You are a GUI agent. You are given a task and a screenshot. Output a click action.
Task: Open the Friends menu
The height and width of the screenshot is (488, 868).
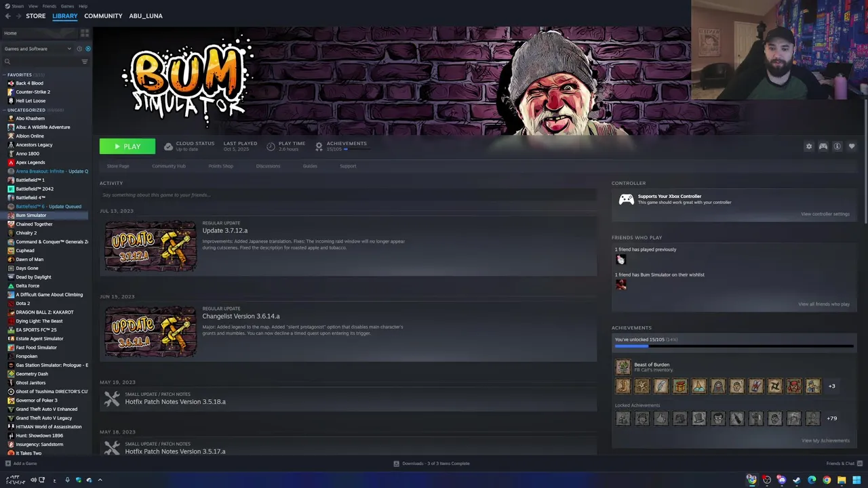tap(50, 6)
